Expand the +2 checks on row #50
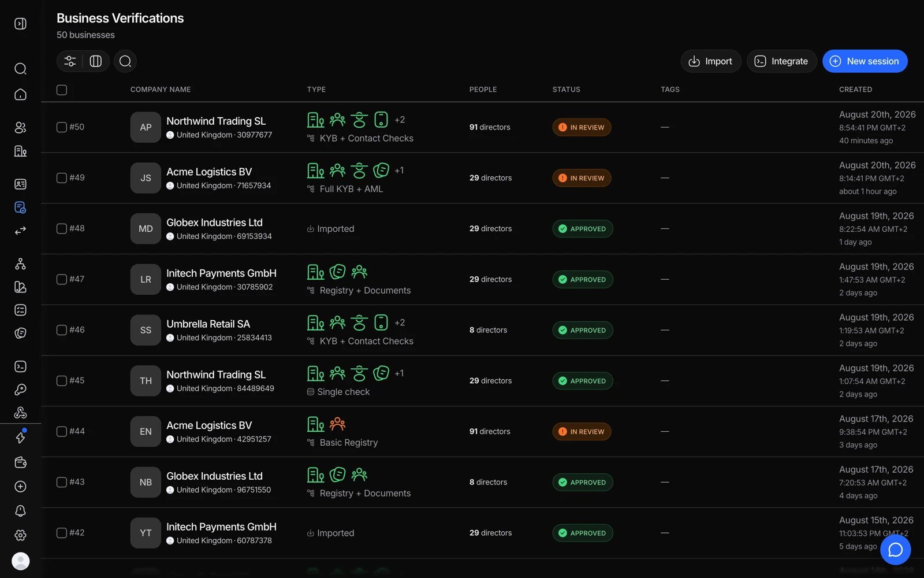 pyautogui.click(x=400, y=120)
